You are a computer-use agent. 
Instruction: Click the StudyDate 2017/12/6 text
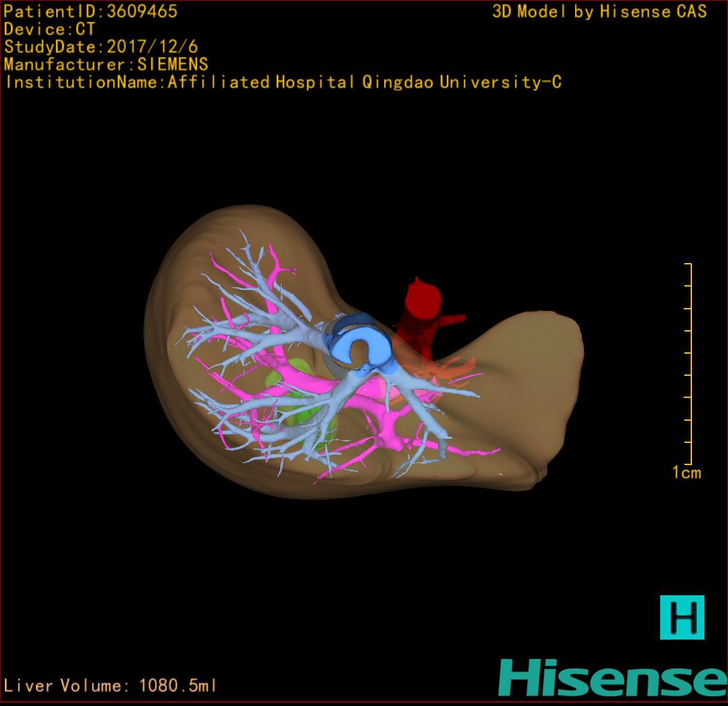pos(101,47)
